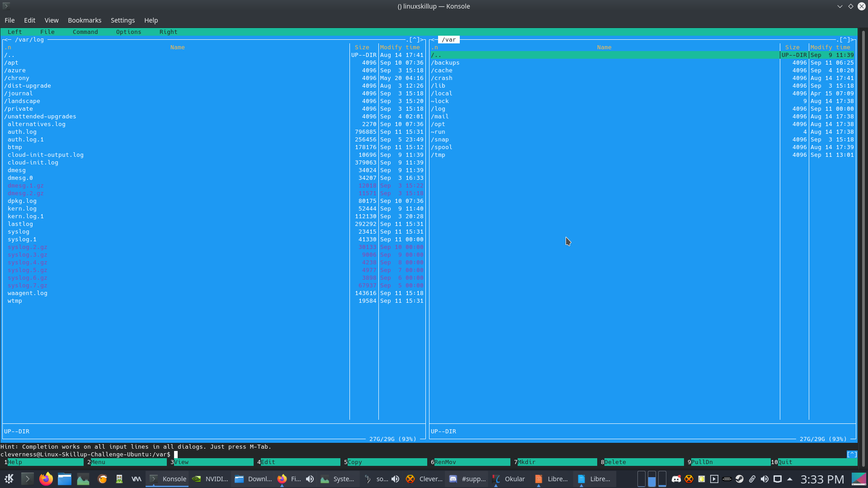
Task: Open the Steam system tray icon
Action: 740,479
